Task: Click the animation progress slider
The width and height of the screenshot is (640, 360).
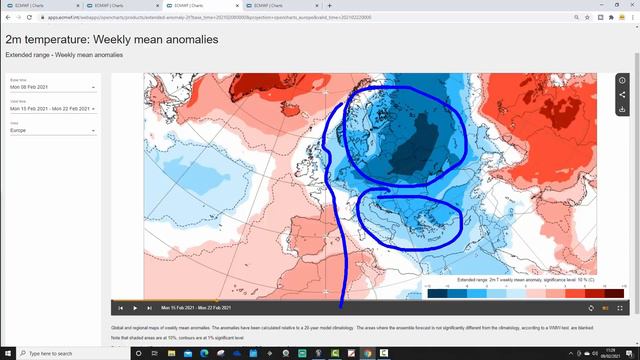Action: (370, 300)
